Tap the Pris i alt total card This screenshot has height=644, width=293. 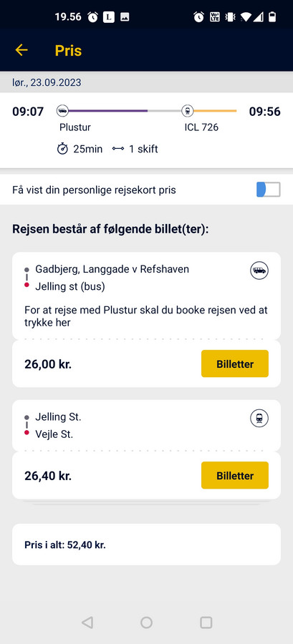tap(146, 545)
